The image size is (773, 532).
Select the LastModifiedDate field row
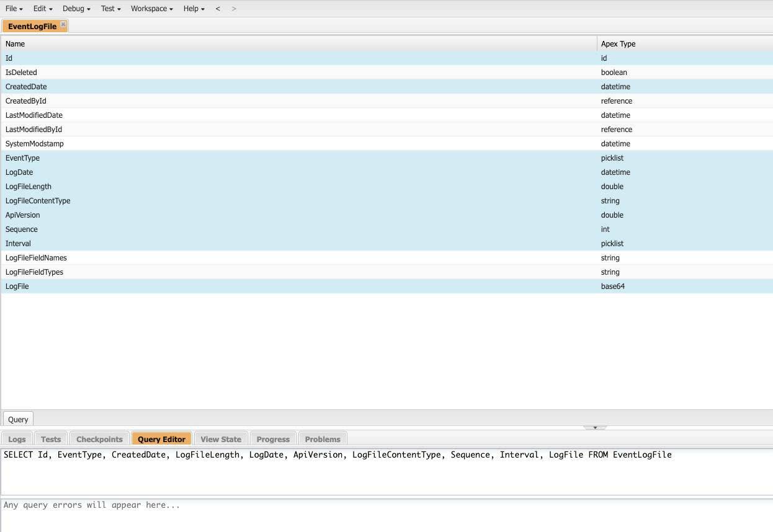tap(386, 115)
